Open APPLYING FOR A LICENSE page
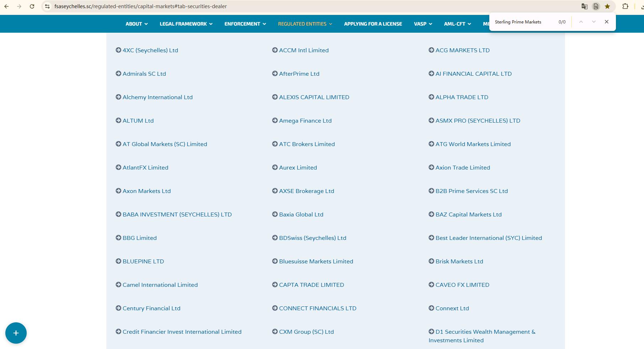The width and height of the screenshot is (644, 349). (373, 24)
